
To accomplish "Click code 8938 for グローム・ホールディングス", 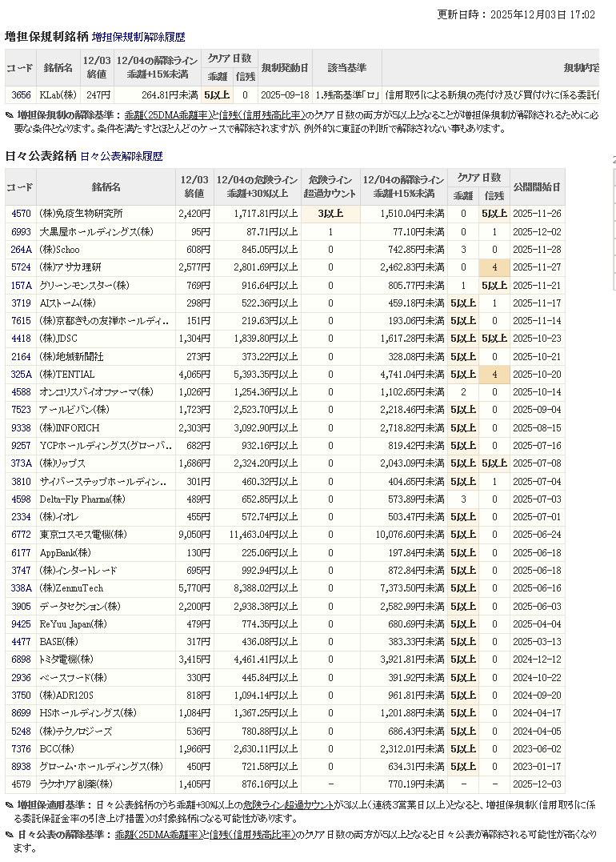I will tap(21, 767).
